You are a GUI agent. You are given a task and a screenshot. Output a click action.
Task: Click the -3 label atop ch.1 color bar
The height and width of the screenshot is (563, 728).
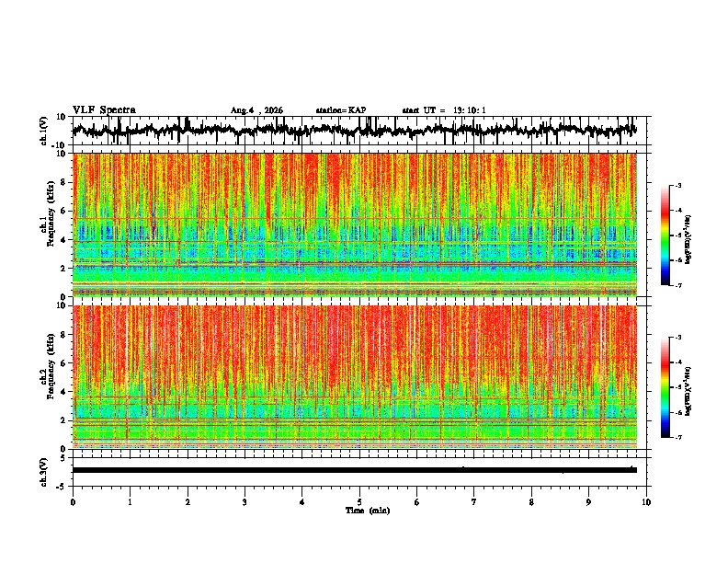(678, 185)
